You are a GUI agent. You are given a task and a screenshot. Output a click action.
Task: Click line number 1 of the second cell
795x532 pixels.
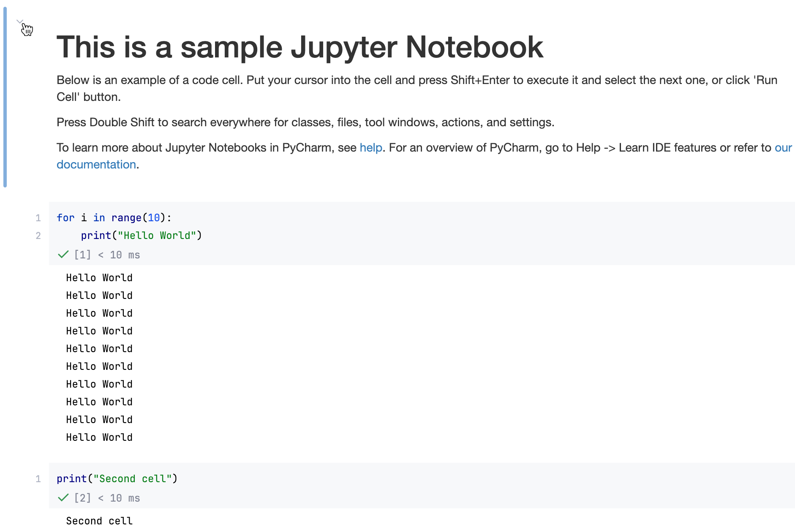pos(38,478)
